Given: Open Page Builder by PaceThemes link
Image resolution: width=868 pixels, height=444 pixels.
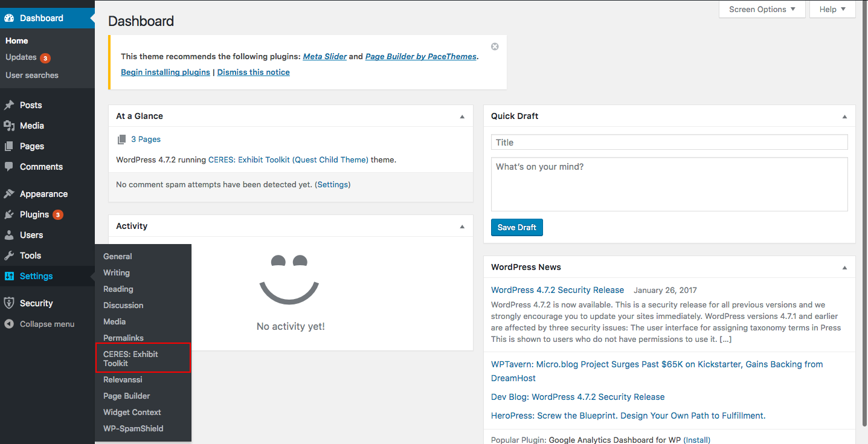Looking at the screenshot, I should click(421, 56).
